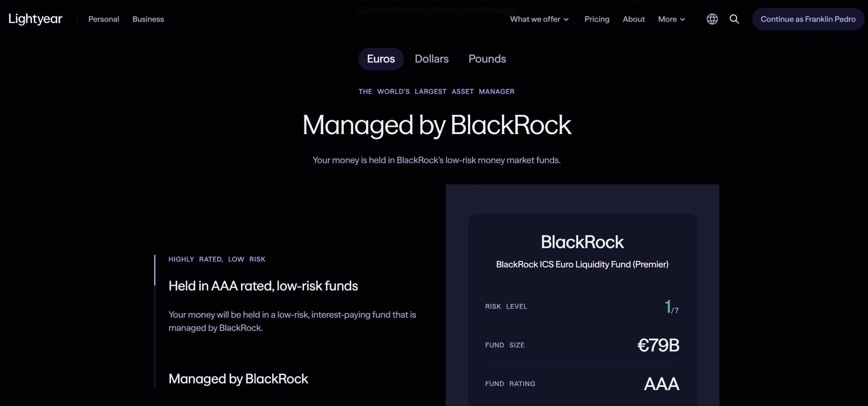Go to the Business section

(148, 19)
